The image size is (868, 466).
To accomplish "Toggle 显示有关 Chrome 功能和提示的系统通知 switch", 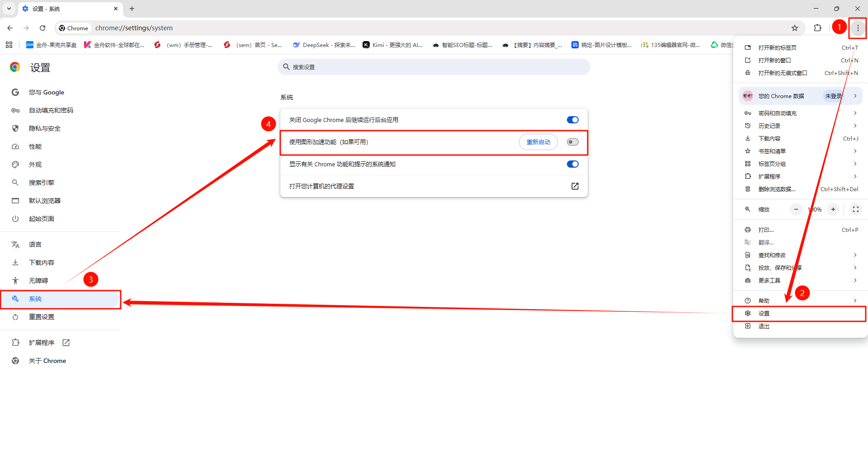I will (572, 164).
